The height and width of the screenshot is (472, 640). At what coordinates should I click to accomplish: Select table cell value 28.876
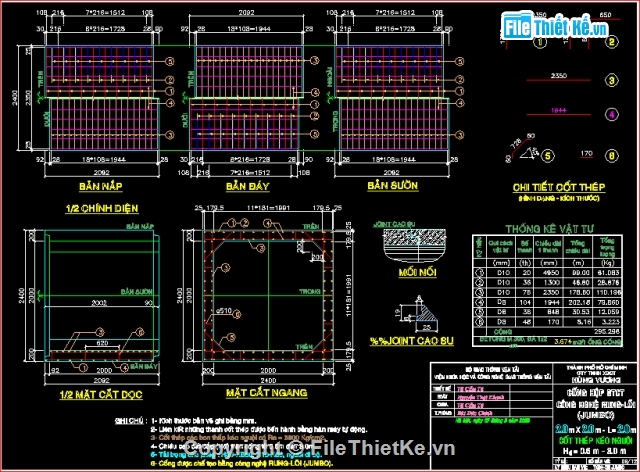pos(608,283)
